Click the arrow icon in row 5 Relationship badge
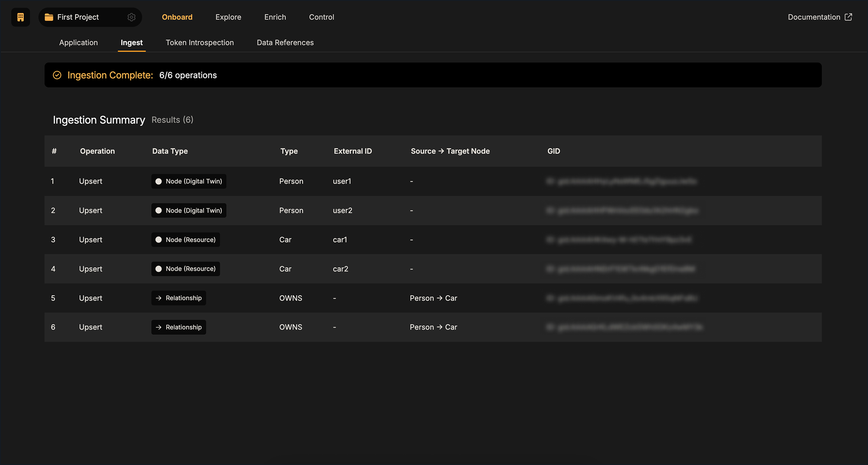The width and height of the screenshot is (868, 465). [x=158, y=298]
